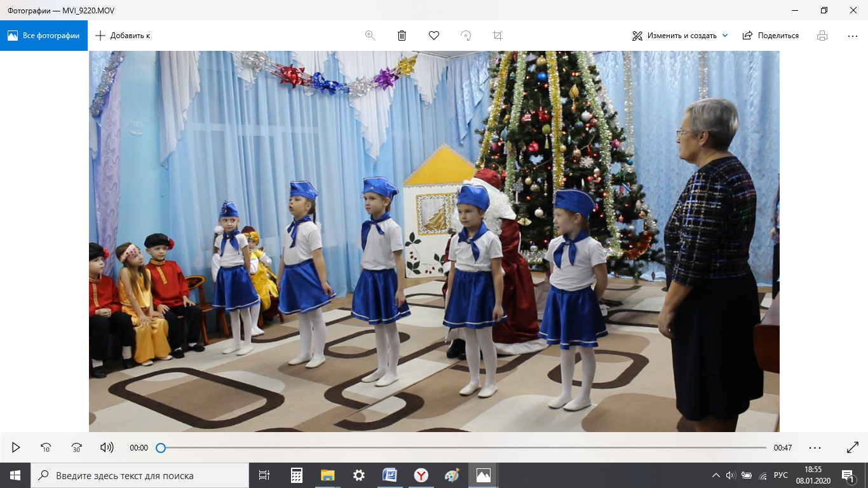The height and width of the screenshot is (488, 868).
Task: Open Paint from the taskbar
Action: pos(452,475)
